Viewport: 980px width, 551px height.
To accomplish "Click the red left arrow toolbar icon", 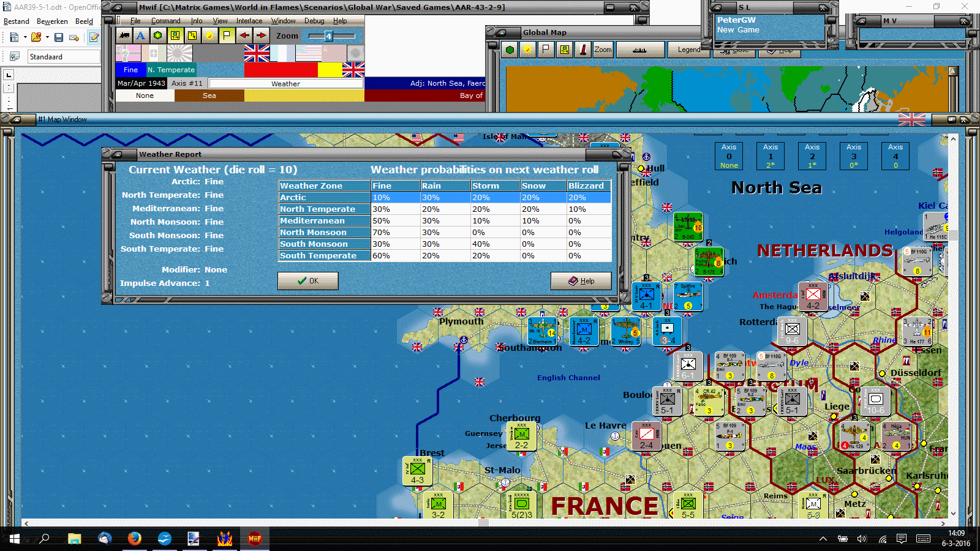I will [244, 36].
